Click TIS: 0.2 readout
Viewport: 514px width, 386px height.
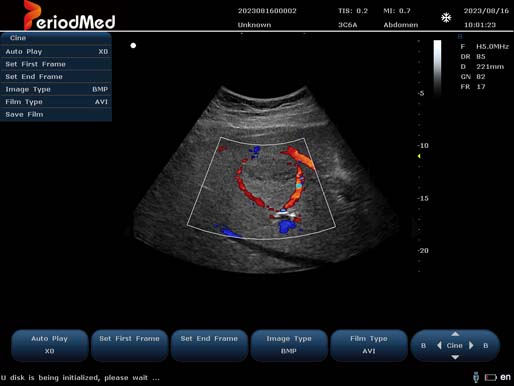(x=353, y=11)
